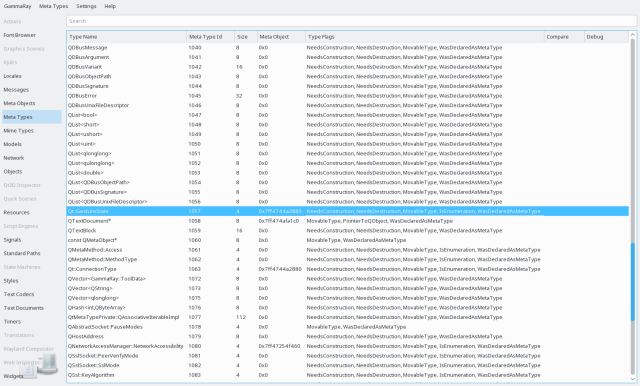
Task: Select the QMetaMethod::Access row
Action: click(347, 250)
